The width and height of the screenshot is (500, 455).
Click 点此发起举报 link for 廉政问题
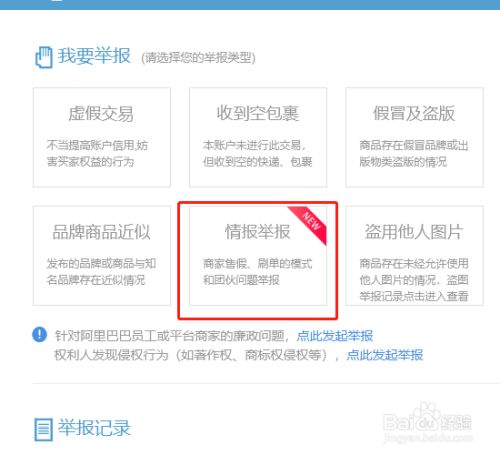click(x=335, y=336)
